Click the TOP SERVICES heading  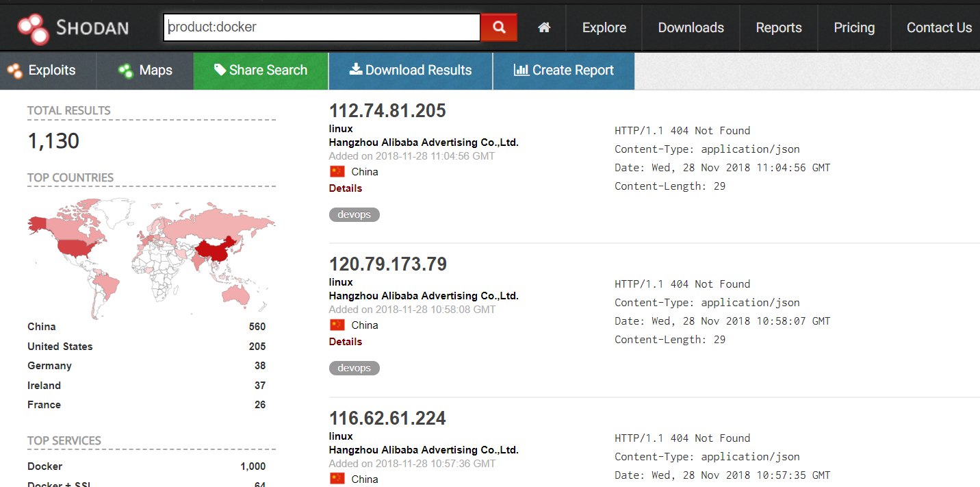[x=64, y=440]
